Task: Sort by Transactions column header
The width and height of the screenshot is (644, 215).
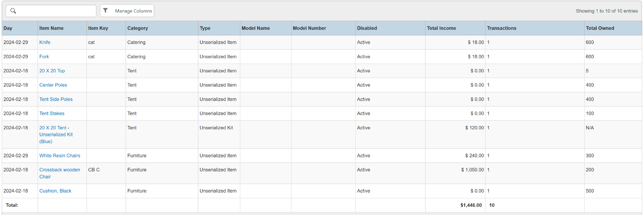Action: 502,28
